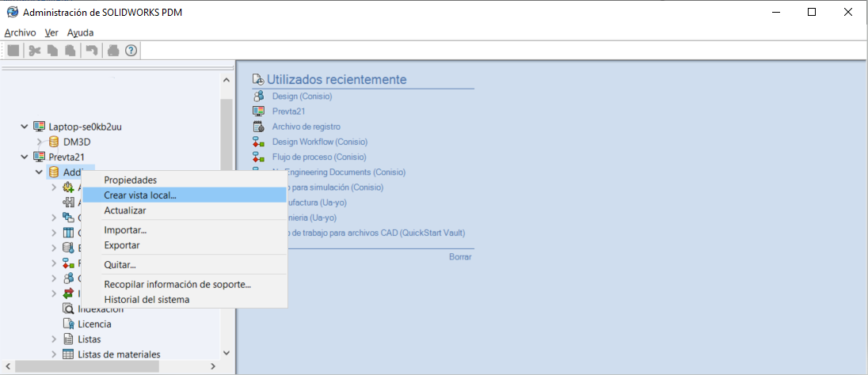
Task: Choose Recopilar información de soporte... entry
Action: (185, 285)
